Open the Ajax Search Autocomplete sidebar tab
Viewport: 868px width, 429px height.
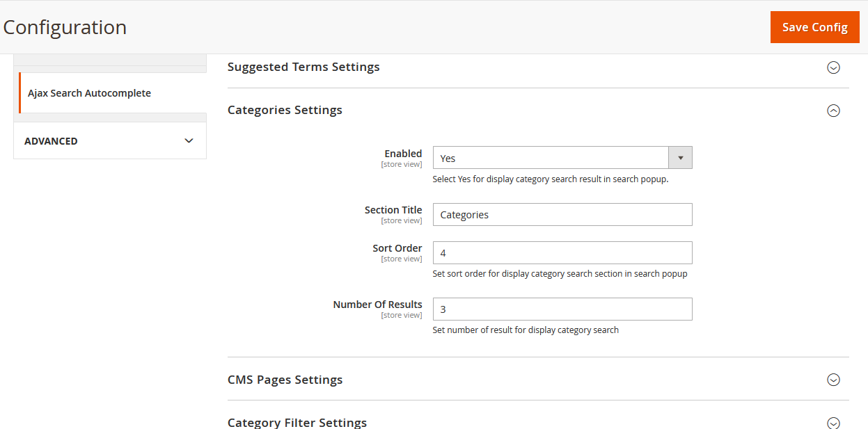pos(89,93)
